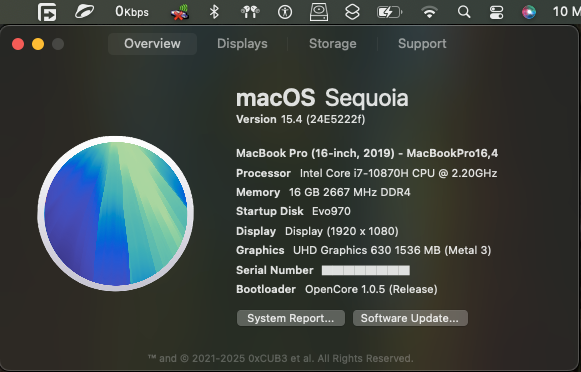Click Display (1920 x 1080) value
The image size is (581, 372).
tap(342, 231)
